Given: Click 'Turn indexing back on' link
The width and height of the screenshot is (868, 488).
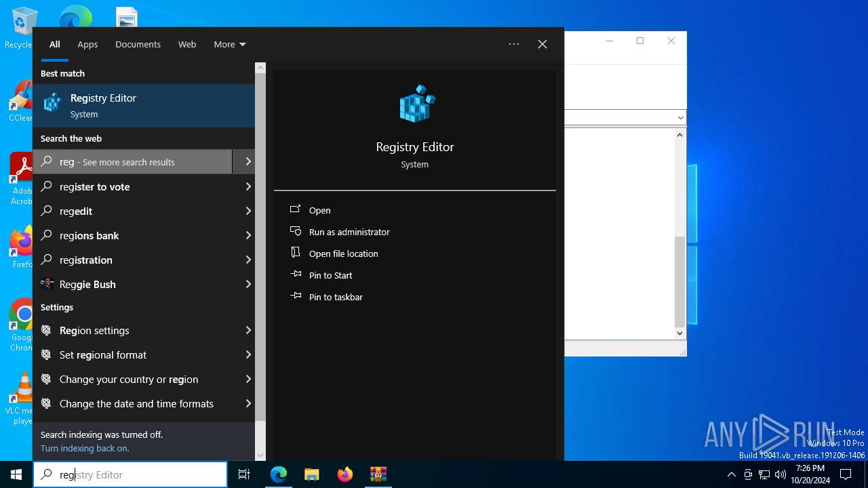Looking at the screenshot, I should (x=85, y=448).
